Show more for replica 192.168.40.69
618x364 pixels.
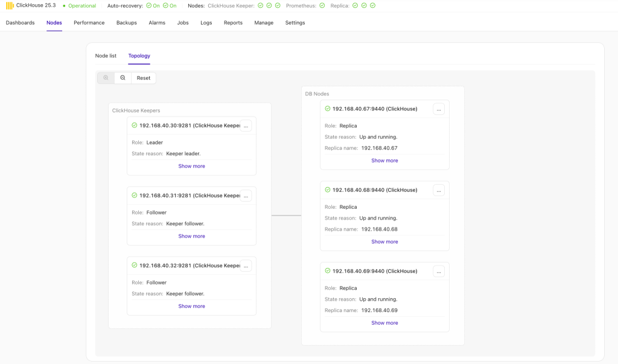[384, 322]
